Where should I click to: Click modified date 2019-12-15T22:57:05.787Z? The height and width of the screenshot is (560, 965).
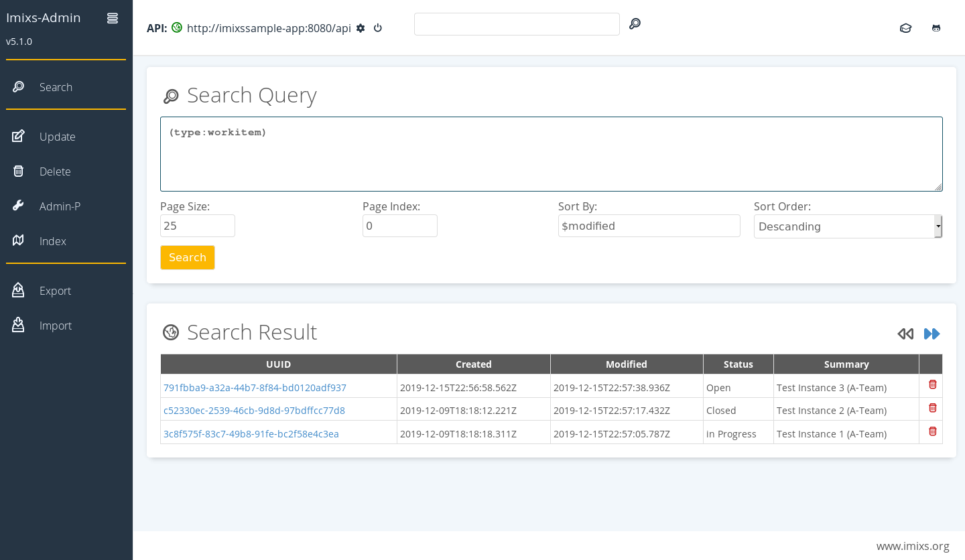[612, 434]
